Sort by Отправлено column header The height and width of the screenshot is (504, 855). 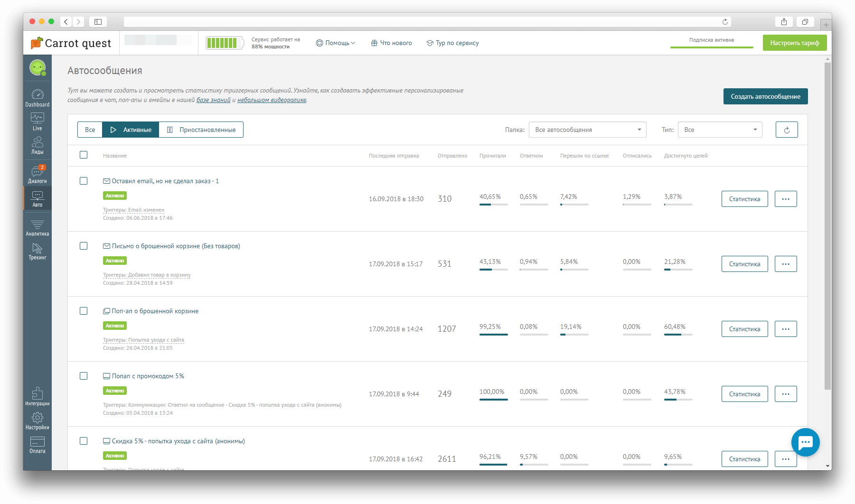click(452, 156)
